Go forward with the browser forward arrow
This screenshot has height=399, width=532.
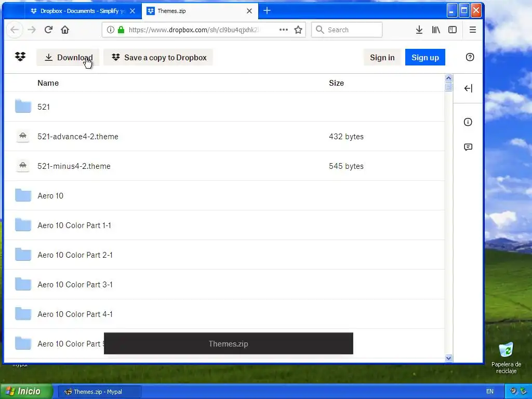coord(32,30)
